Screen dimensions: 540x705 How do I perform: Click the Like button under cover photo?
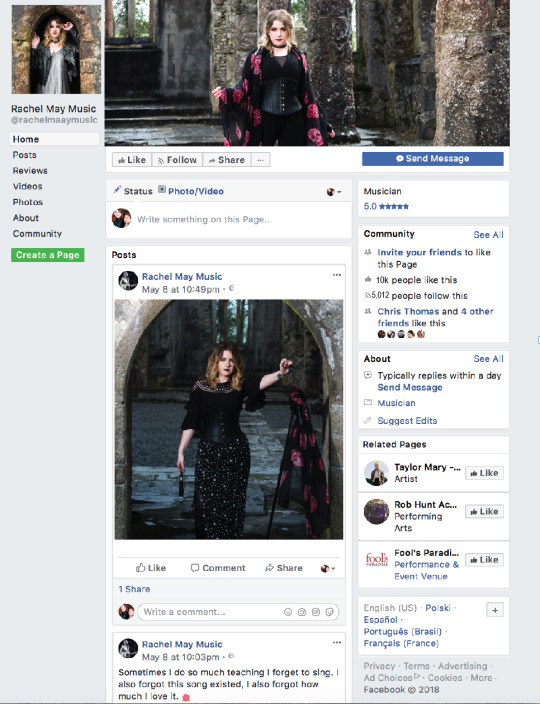pos(132,160)
